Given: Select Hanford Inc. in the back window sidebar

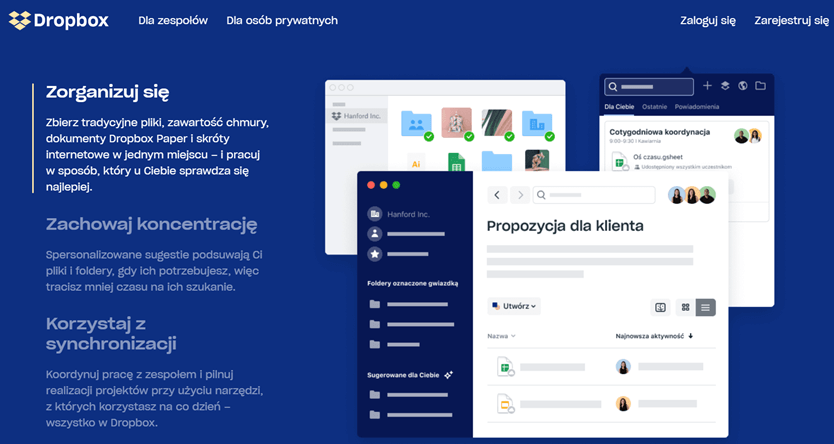Looking at the screenshot, I should point(356,116).
